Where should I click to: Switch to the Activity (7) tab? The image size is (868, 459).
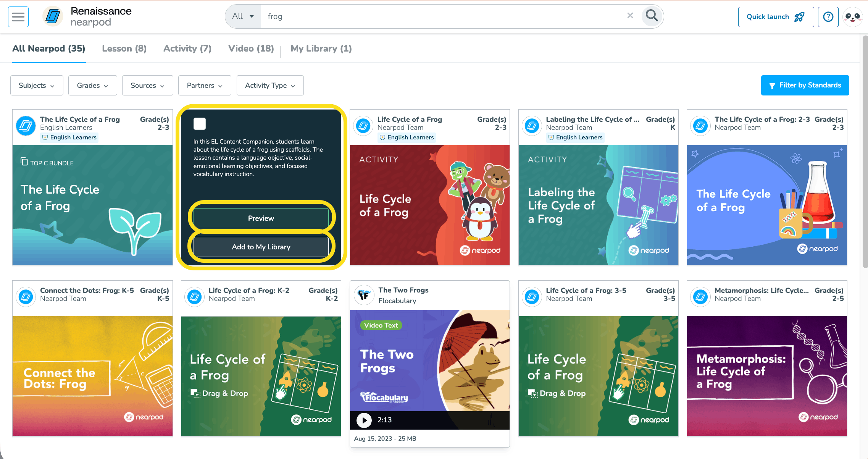point(187,48)
